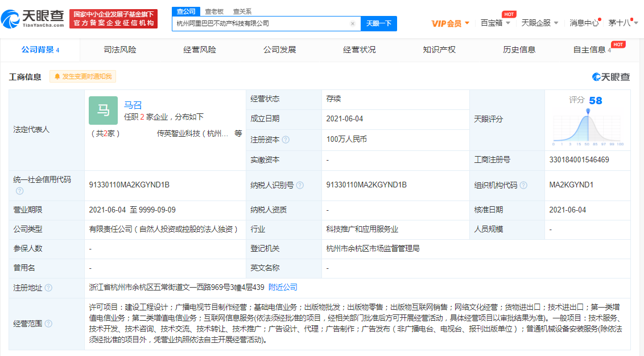The width and height of the screenshot is (644, 356).
Task: Click the 天眼一下 search button
Action: tap(379, 23)
